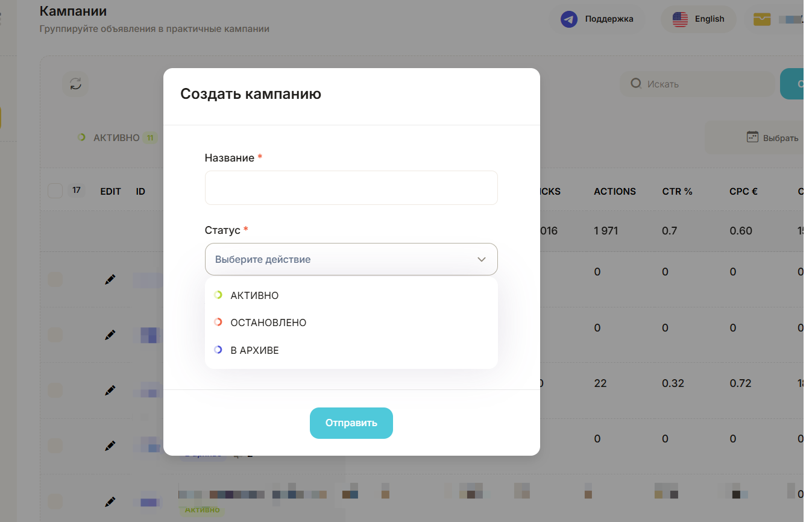Viewport: 812px width, 522px height.
Task: Click the Telegram support icon
Action: coord(568,19)
